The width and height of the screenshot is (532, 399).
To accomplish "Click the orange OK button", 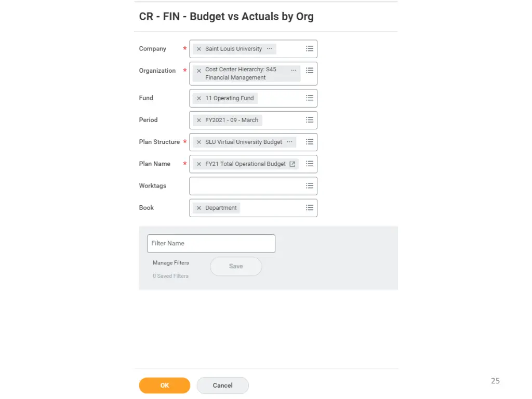I will (165, 385).
